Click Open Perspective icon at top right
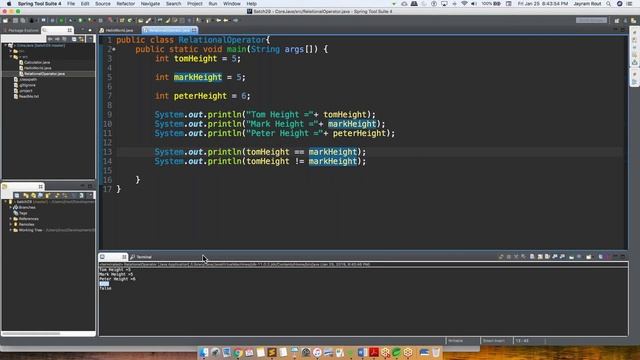The height and width of the screenshot is (360, 640). point(617,20)
